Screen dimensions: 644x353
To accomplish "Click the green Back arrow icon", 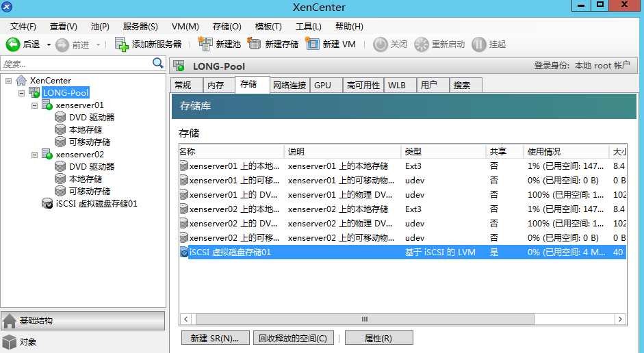I will (13, 44).
